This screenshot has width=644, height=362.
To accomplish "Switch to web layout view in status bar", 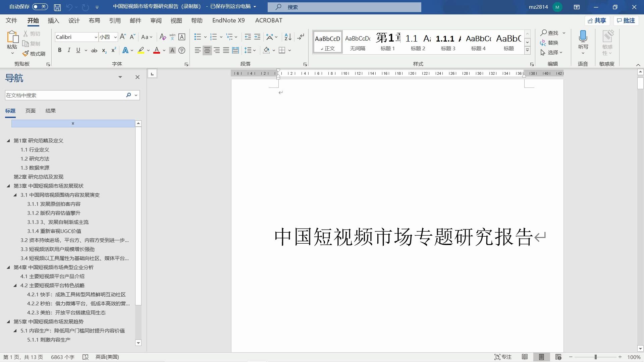I will [558, 357].
